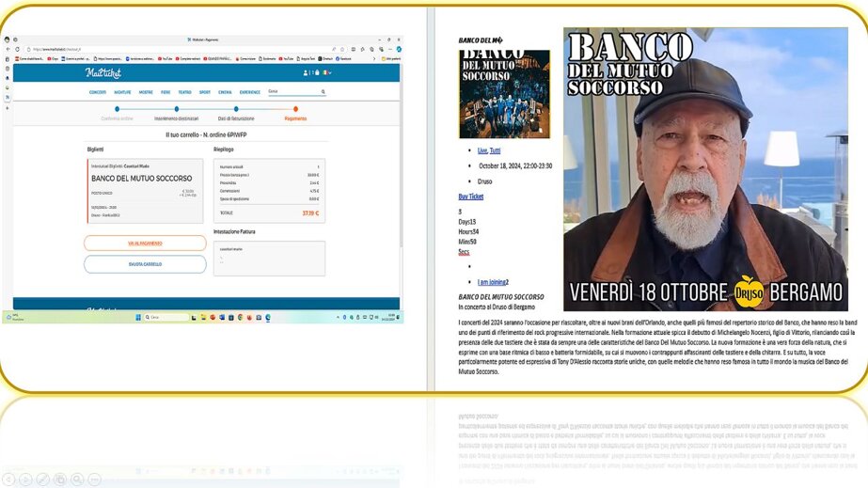Click the active Edge icon in taskbar
Screen dimensions: 868x488
tap(268, 317)
